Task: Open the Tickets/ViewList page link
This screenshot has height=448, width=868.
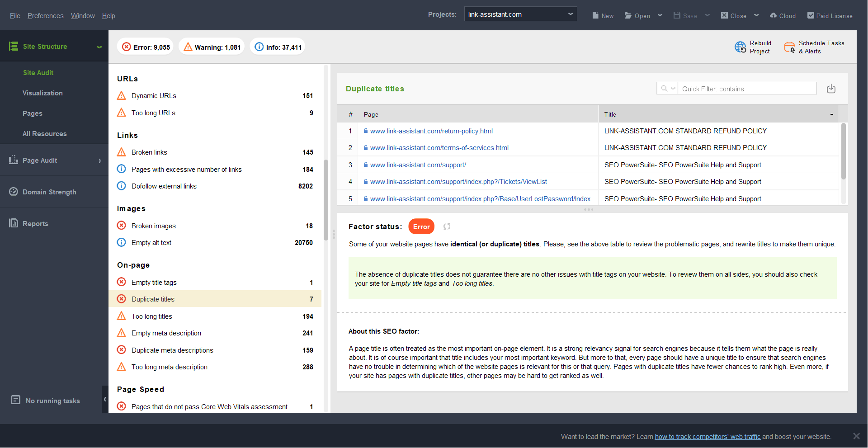Action: pyautogui.click(x=458, y=182)
